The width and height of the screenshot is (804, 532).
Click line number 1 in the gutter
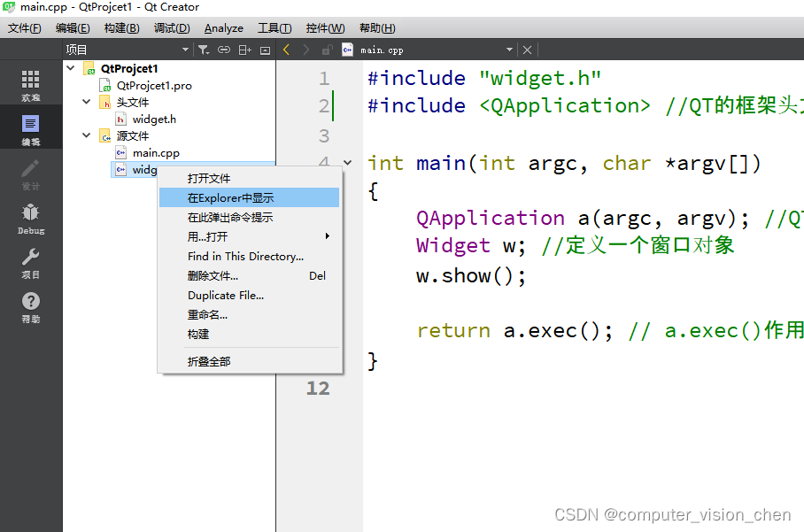click(323, 79)
